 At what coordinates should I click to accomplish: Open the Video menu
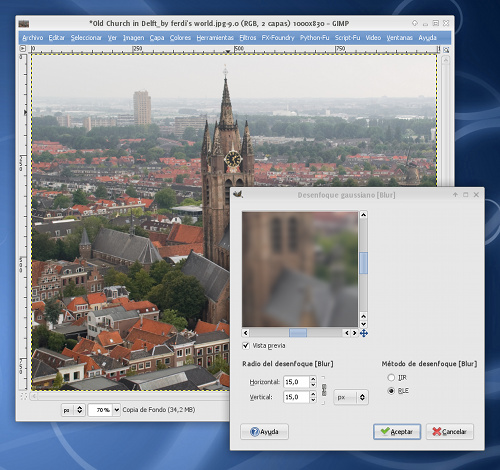(x=373, y=38)
